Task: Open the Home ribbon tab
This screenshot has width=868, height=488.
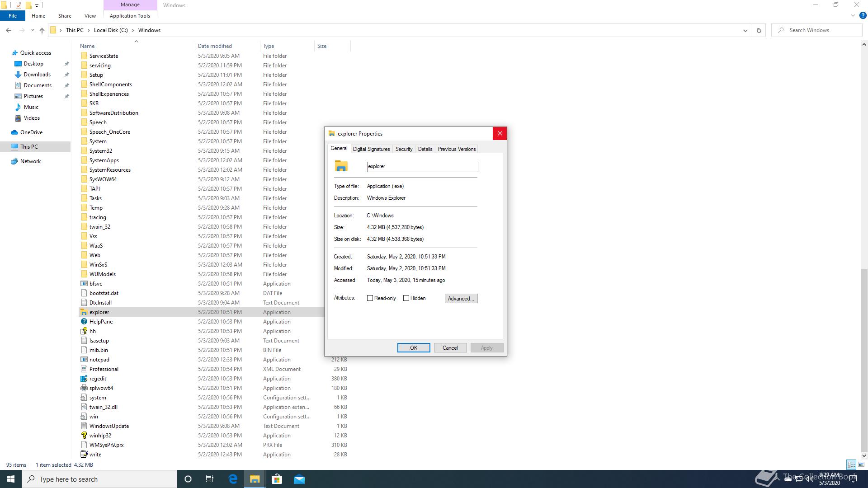Action: (38, 16)
